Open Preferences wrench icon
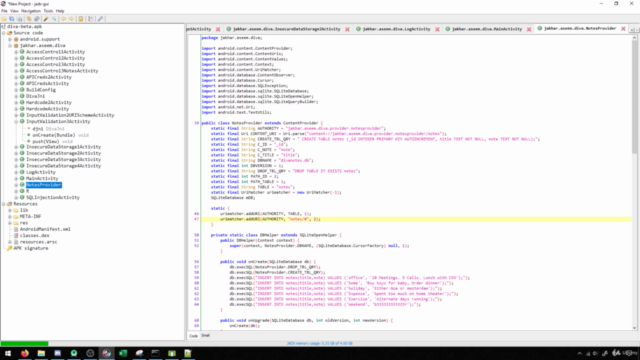Viewport: 640px width, 360px height. point(100,19)
